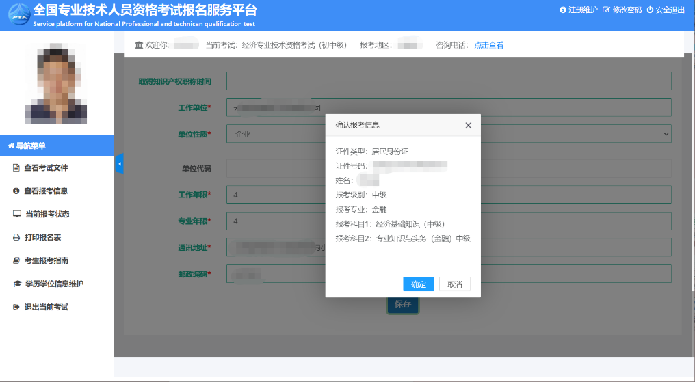This screenshot has width=695, height=383.
Task: Open 考生报考指南 in the sidebar
Action: [47, 261]
